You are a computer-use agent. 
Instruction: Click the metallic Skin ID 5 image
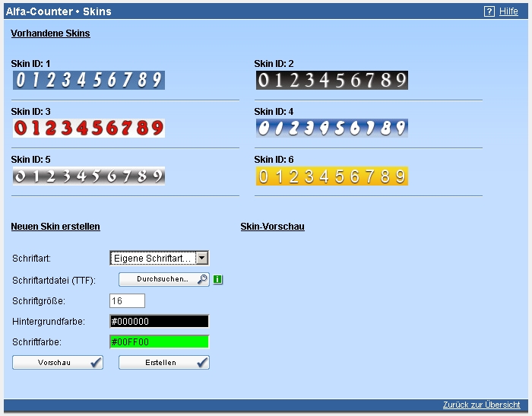coord(88,176)
